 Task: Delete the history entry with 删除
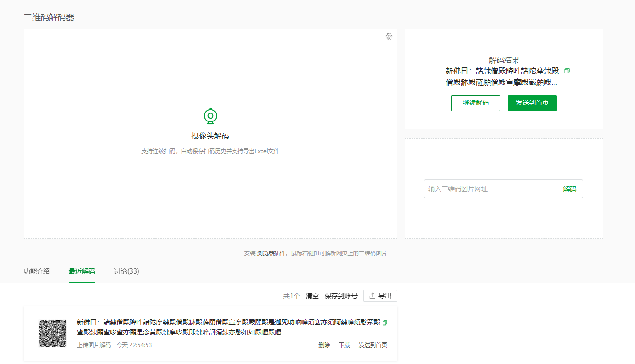click(324, 345)
